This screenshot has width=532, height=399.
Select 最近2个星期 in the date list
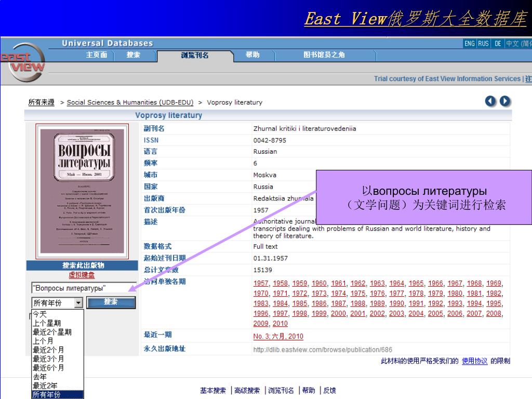click(x=52, y=332)
